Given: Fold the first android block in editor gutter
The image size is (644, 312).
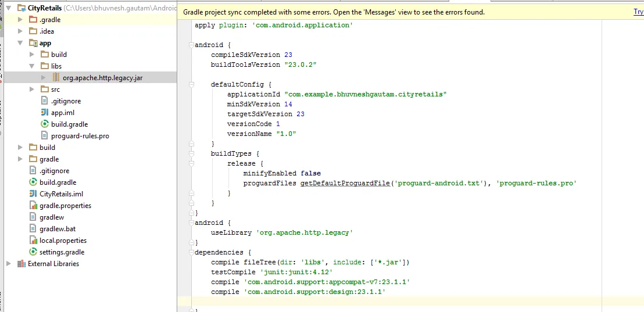Looking at the screenshot, I should coord(191,45).
